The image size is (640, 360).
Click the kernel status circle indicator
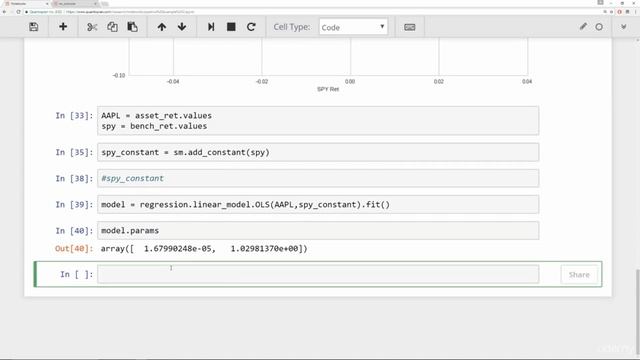tap(599, 27)
